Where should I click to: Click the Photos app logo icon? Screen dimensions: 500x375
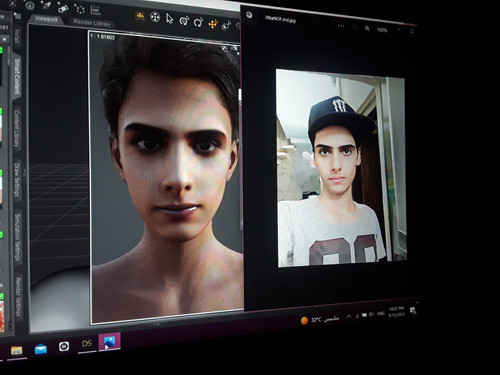(x=249, y=15)
